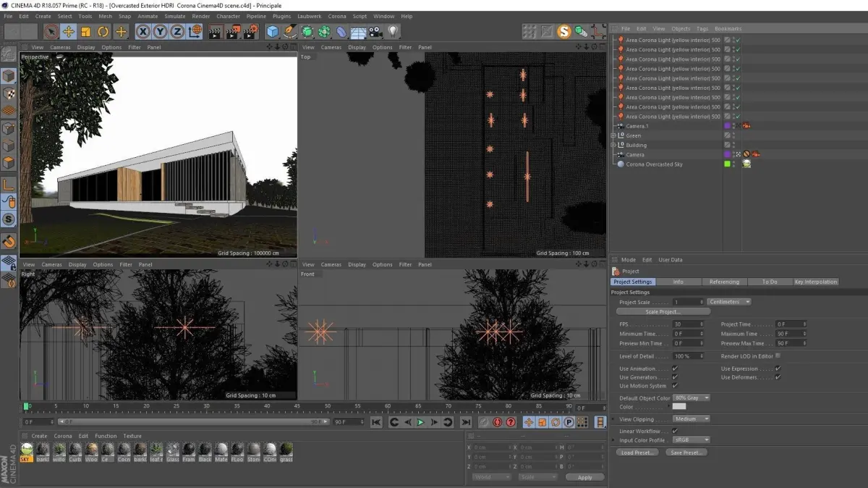
Task: Toggle Z-axis lock button
Action: (x=176, y=31)
